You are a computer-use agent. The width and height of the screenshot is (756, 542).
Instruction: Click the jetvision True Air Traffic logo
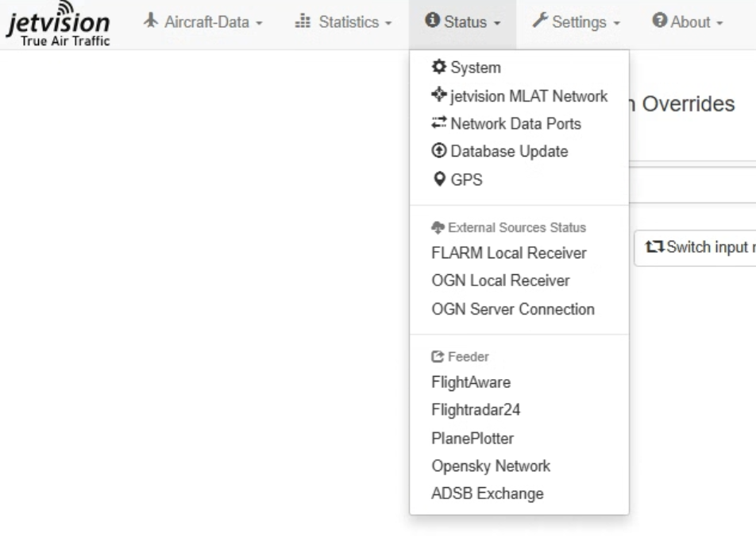[x=59, y=25]
